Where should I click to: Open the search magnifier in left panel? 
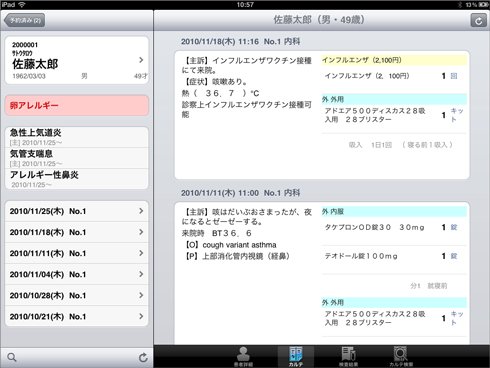click(12, 357)
